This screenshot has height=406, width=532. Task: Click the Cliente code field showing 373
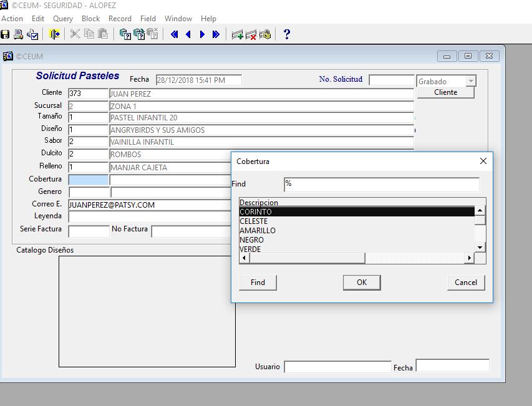click(x=88, y=94)
